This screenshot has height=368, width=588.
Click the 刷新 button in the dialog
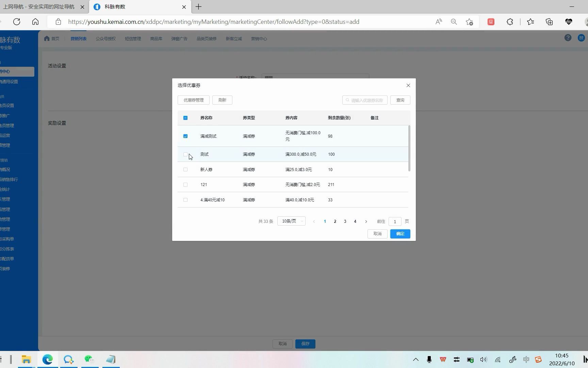coord(222,100)
